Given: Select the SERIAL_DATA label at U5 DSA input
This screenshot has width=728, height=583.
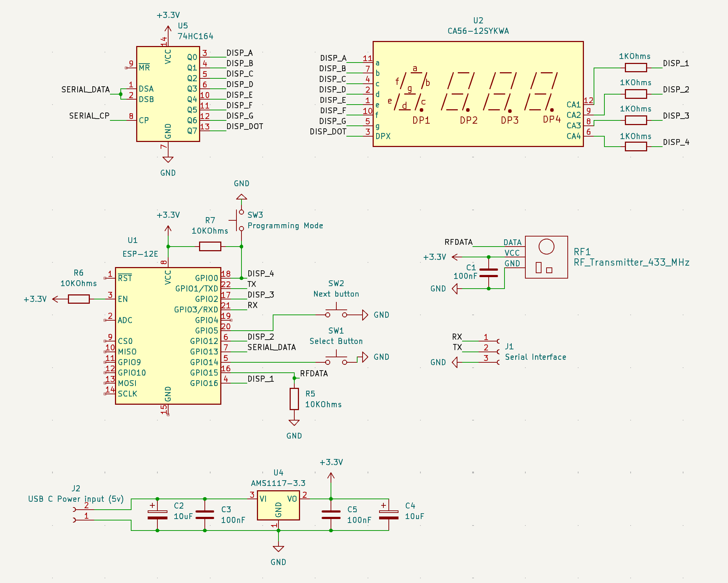Looking at the screenshot, I should coord(86,89).
